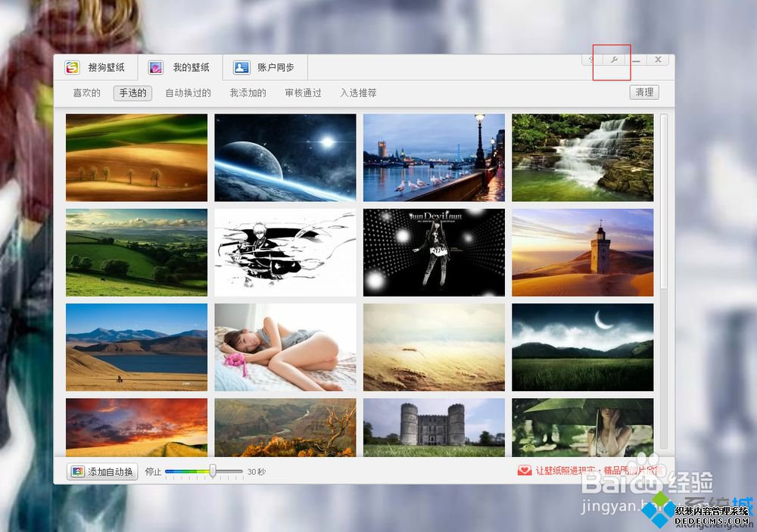
Task: Click the 30秒 label beside the slider
Action: (257, 471)
